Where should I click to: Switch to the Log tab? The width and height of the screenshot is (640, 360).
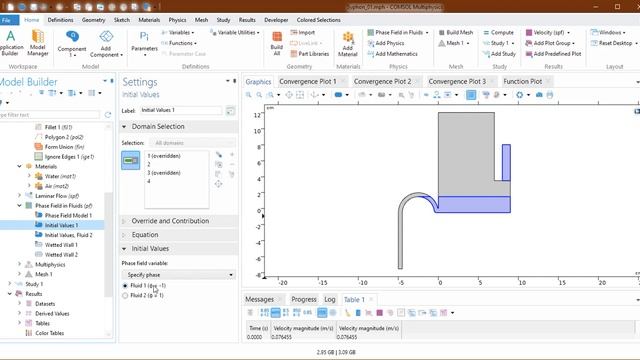pyautogui.click(x=330, y=299)
